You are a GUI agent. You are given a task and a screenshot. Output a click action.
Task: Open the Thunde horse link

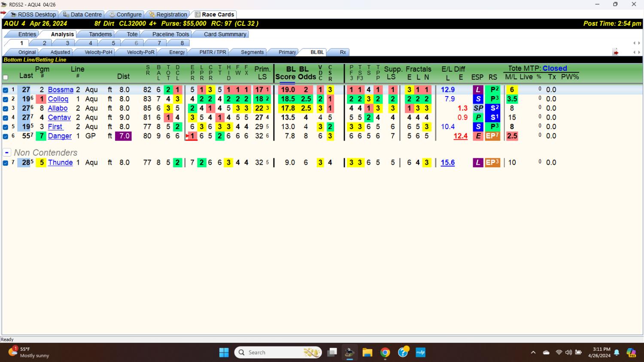(x=60, y=163)
